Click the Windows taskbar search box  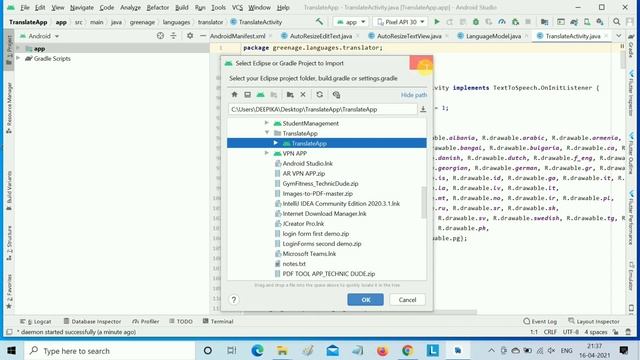(x=109, y=351)
